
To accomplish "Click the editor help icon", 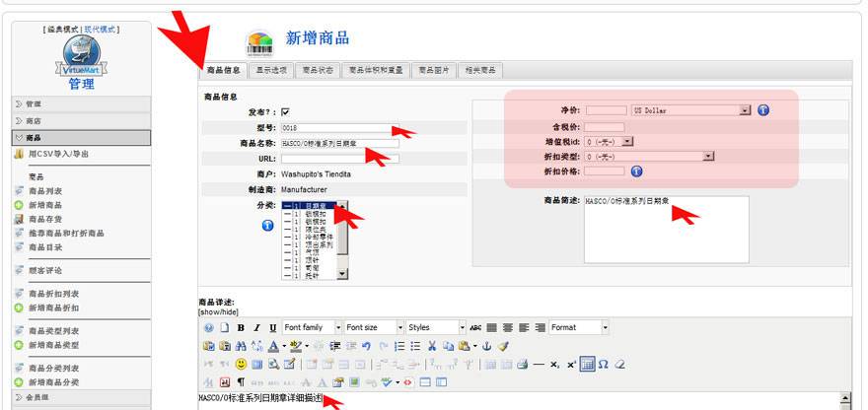I will tap(209, 327).
